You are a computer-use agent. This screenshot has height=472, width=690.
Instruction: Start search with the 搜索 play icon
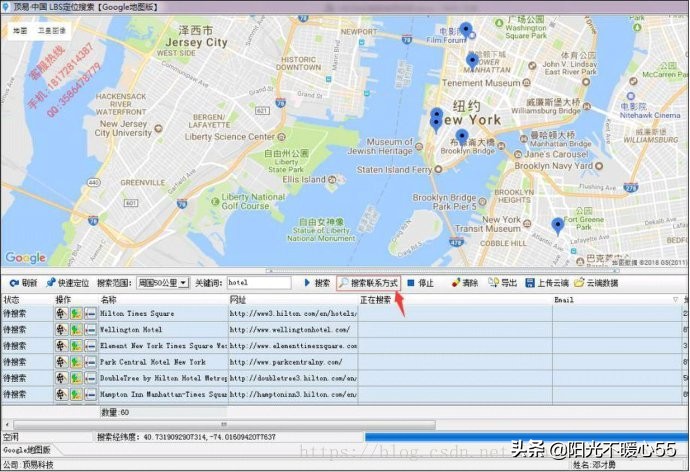pos(307,282)
